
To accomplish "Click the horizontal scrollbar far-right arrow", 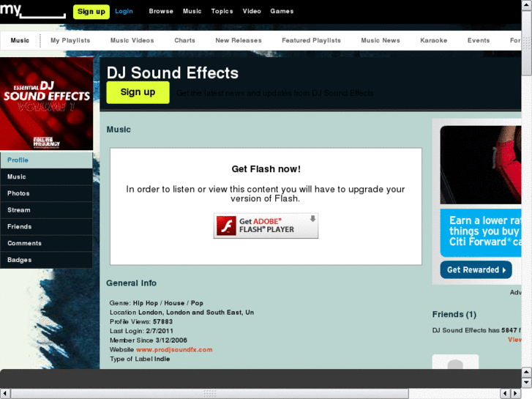I will click(516, 394).
